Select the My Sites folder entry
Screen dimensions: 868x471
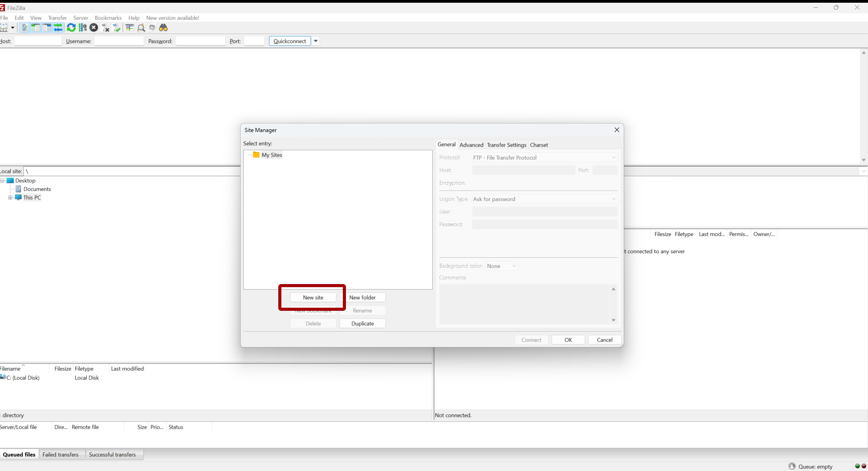(x=271, y=155)
